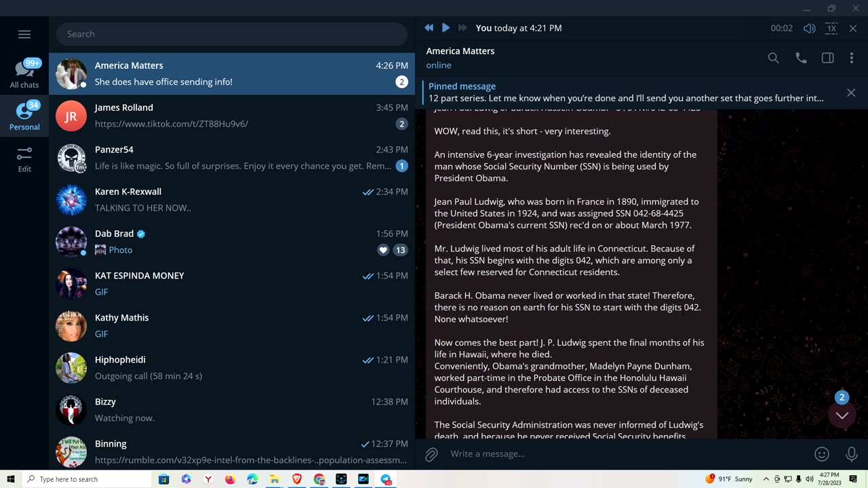Open the TikTok link in James Rolland preview

click(x=172, y=124)
